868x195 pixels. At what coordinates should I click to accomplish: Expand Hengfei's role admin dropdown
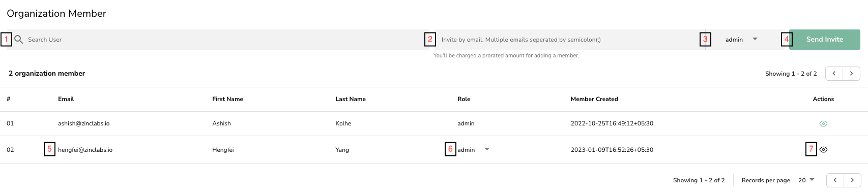[473, 150]
